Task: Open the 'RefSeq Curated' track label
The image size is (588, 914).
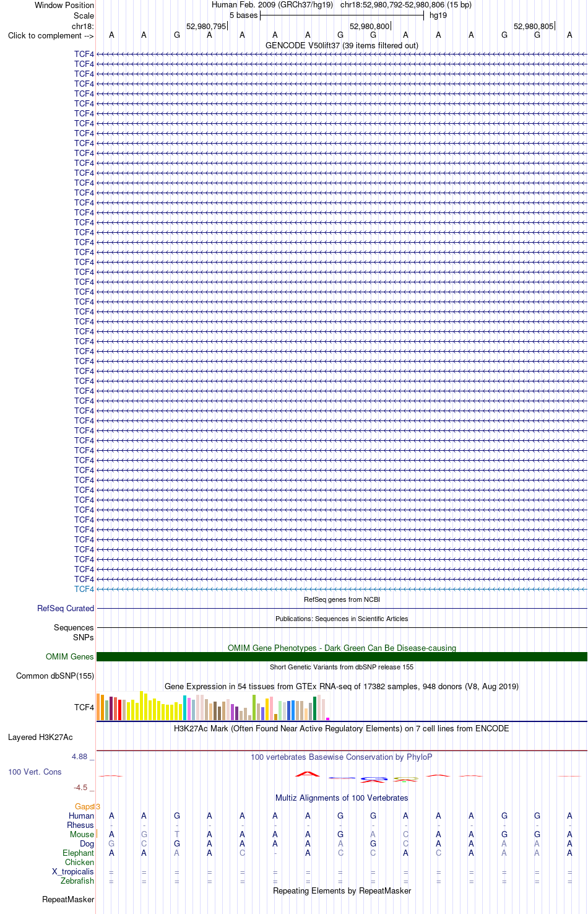Action: click(66, 608)
